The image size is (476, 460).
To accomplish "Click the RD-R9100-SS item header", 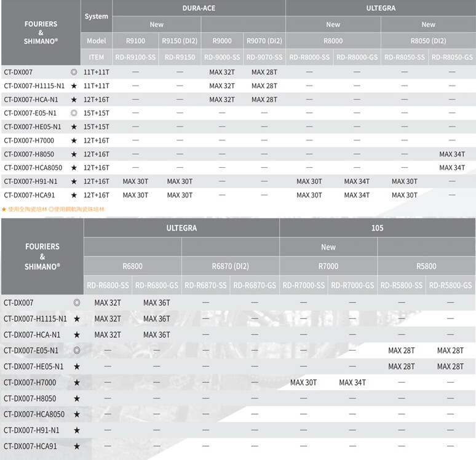I will (x=135, y=57).
